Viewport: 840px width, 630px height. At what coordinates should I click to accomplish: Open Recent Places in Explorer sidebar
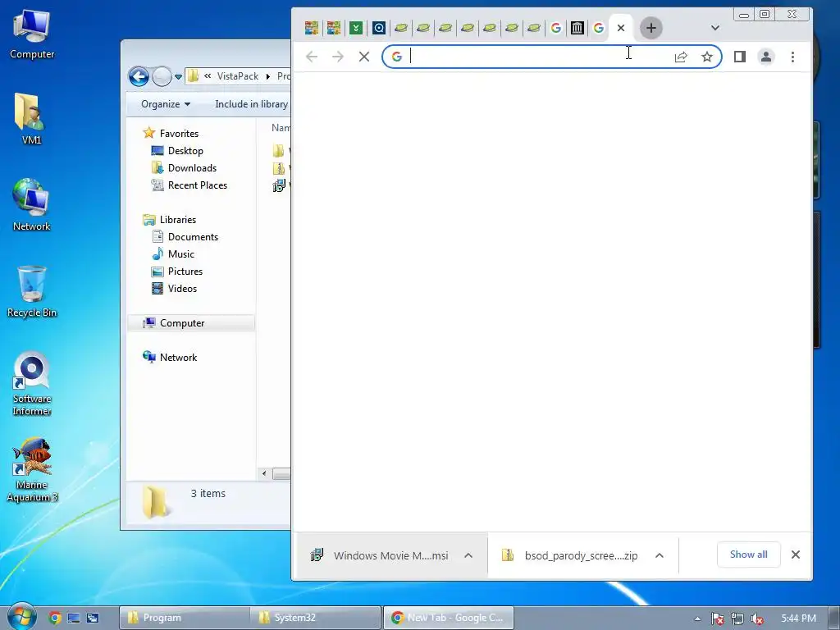(x=197, y=185)
